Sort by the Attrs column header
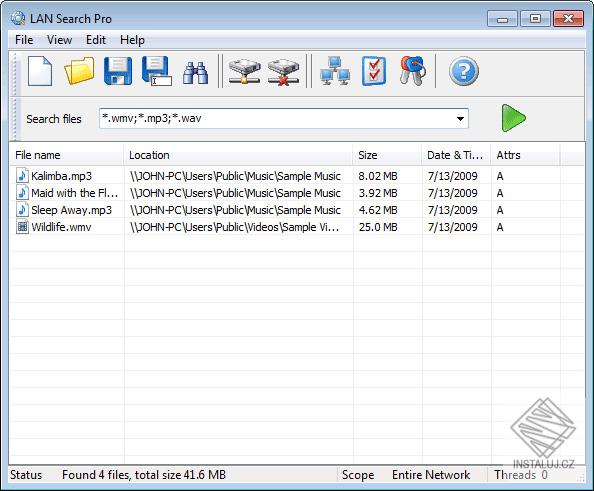 (x=525, y=155)
